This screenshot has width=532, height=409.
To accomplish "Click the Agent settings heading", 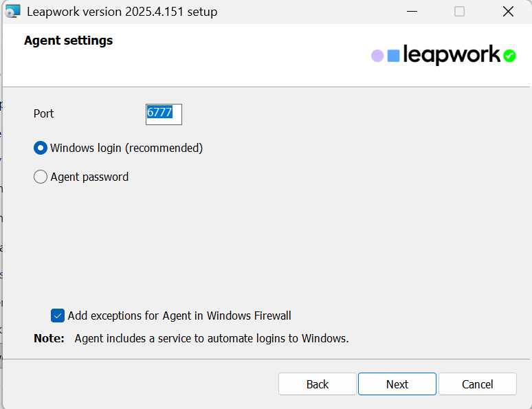I will pos(69,41).
